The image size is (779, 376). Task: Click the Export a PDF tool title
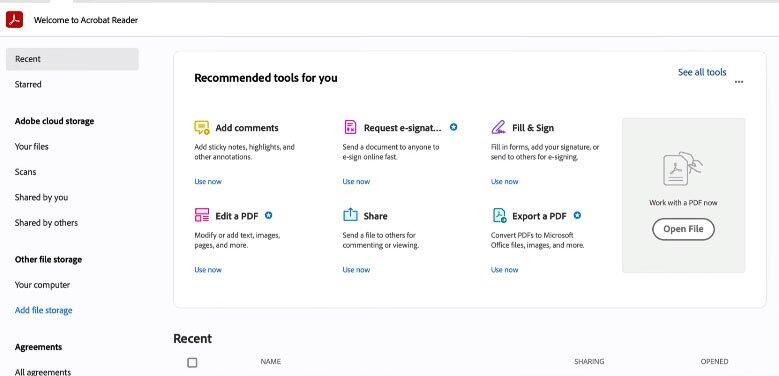click(540, 216)
